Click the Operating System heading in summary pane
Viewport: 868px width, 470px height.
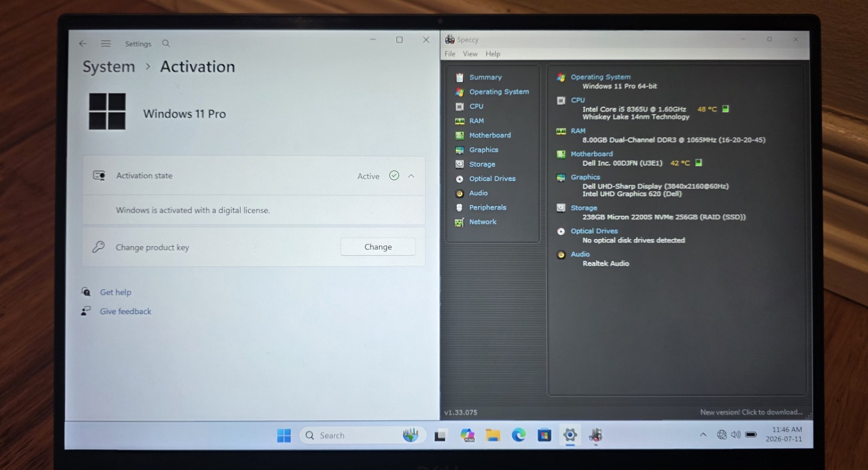click(601, 77)
